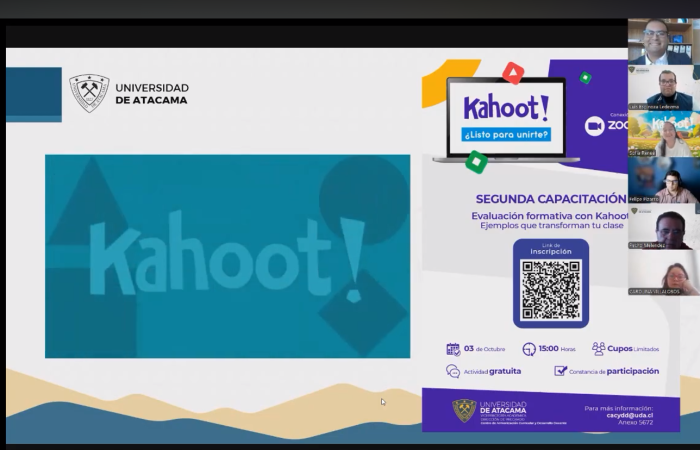
Task: Select Carolina Villalobos's video tile
Action: pyautogui.click(x=664, y=272)
